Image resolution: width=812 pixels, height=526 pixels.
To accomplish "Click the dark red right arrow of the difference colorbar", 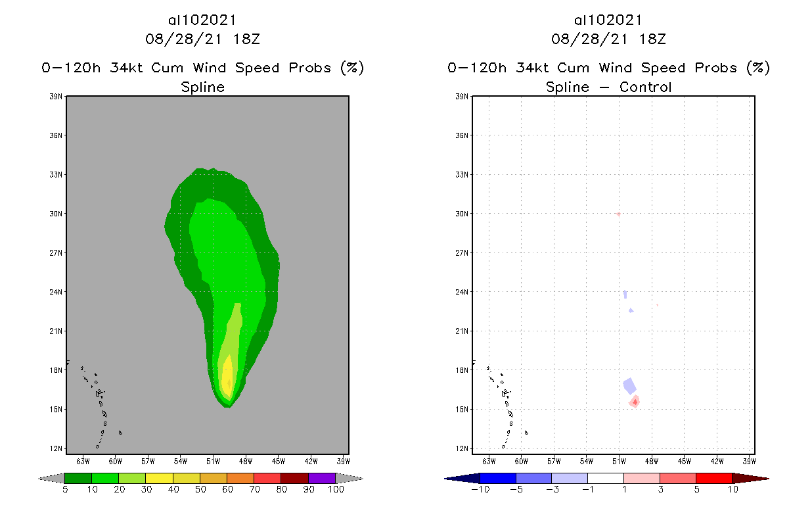I will (750, 478).
